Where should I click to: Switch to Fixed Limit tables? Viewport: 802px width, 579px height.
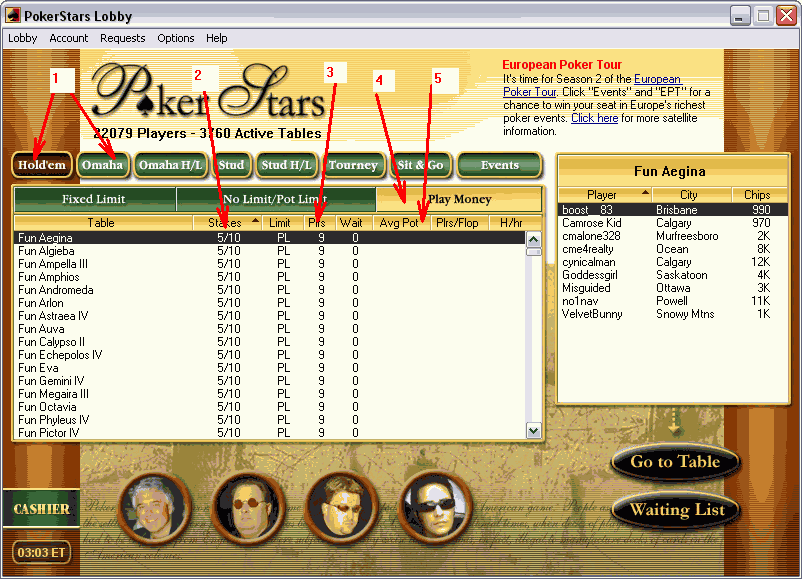[x=95, y=199]
